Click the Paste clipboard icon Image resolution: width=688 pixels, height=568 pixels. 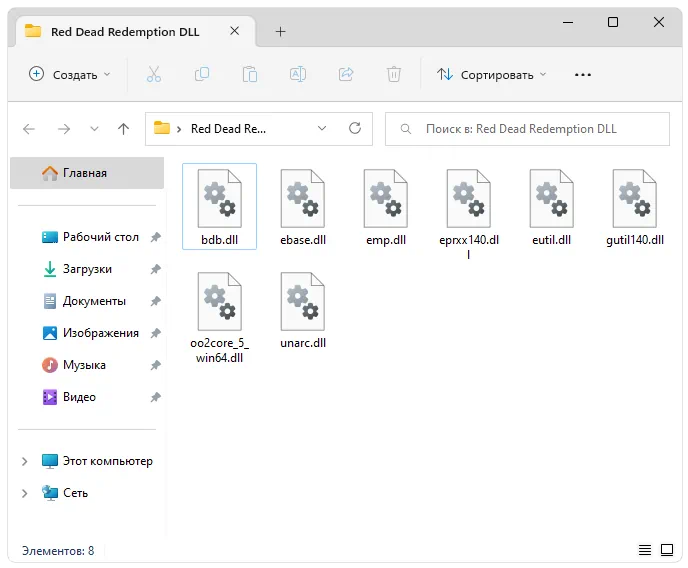(250, 75)
